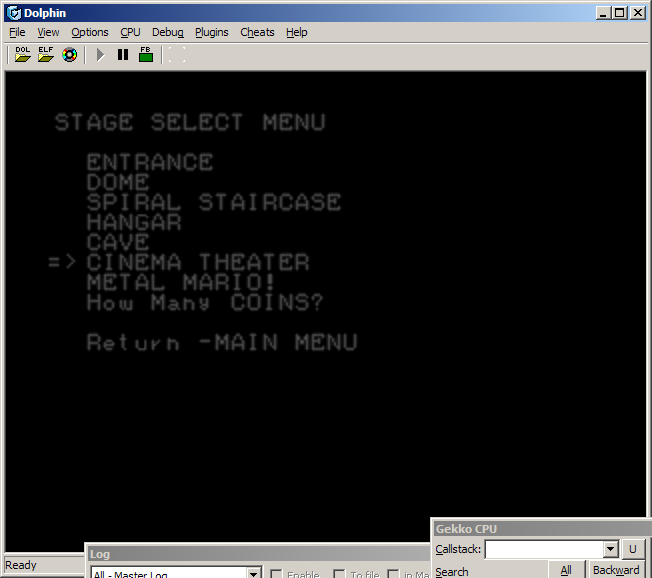Open the File menu
652x578 pixels.
point(17,32)
